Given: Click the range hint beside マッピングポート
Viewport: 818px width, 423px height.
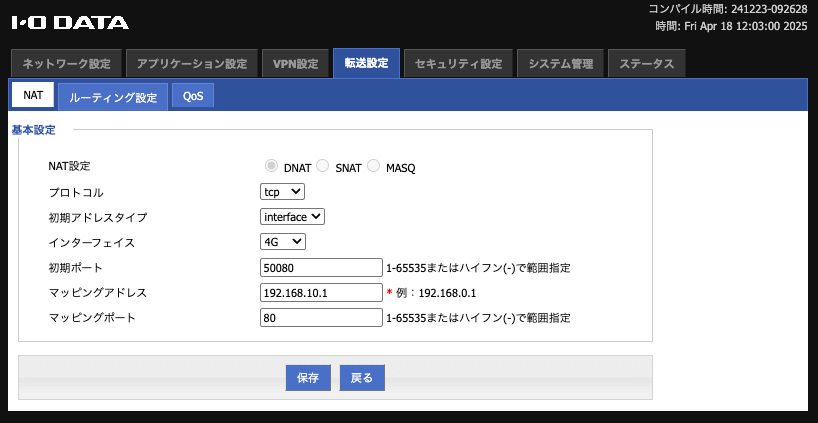Looking at the screenshot, I should 478,318.
